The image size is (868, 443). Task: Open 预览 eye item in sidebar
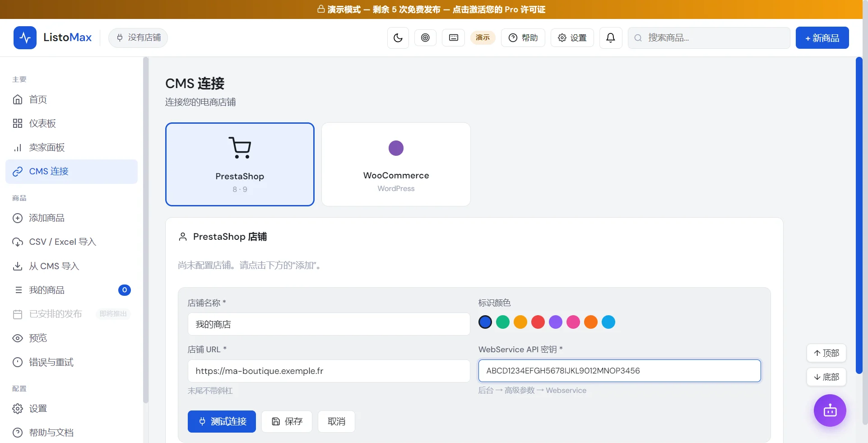tap(71, 338)
